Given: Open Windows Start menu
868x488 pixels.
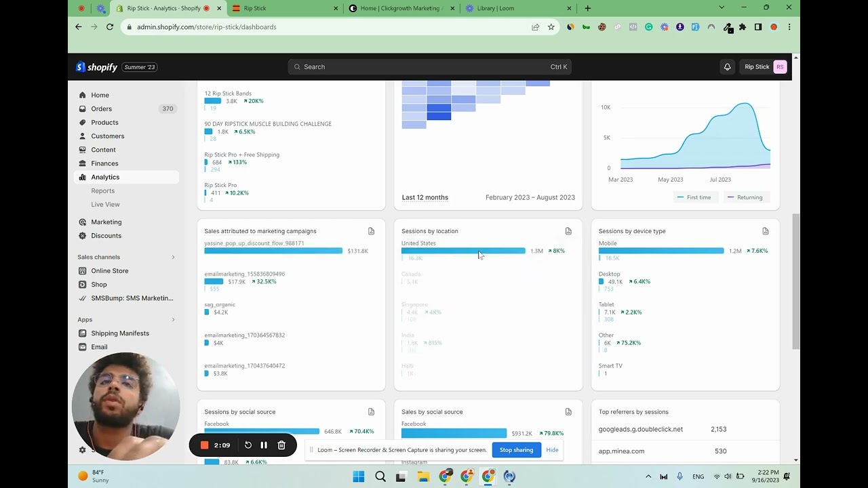Looking at the screenshot, I should coord(359,476).
